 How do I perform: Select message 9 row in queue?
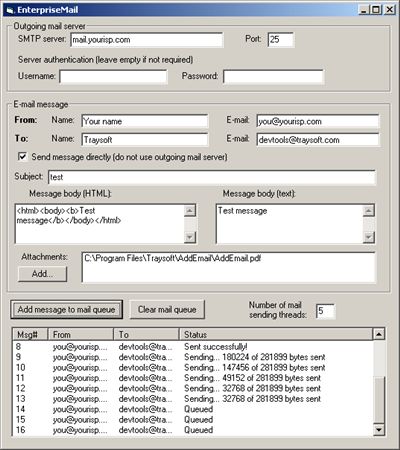pyautogui.click(x=193, y=357)
